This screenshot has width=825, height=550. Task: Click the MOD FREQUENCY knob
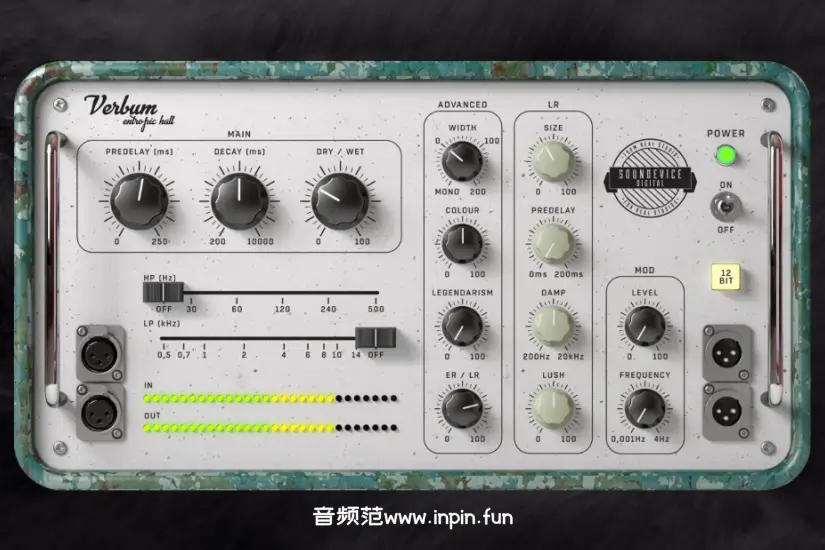[x=645, y=408]
